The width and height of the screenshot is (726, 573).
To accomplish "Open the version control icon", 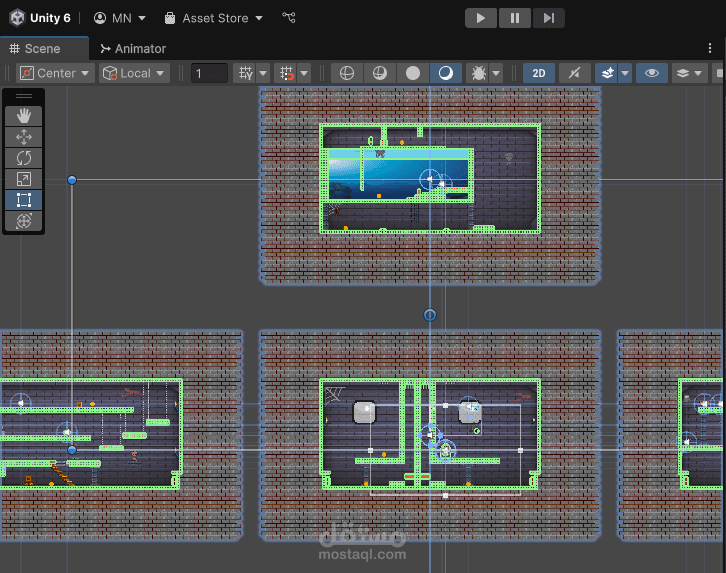I will [289, 18].
